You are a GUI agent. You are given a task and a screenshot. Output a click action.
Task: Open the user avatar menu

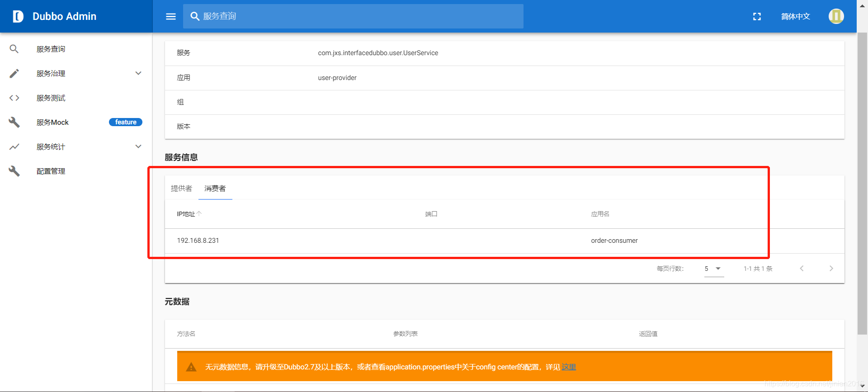coord(836,16)
